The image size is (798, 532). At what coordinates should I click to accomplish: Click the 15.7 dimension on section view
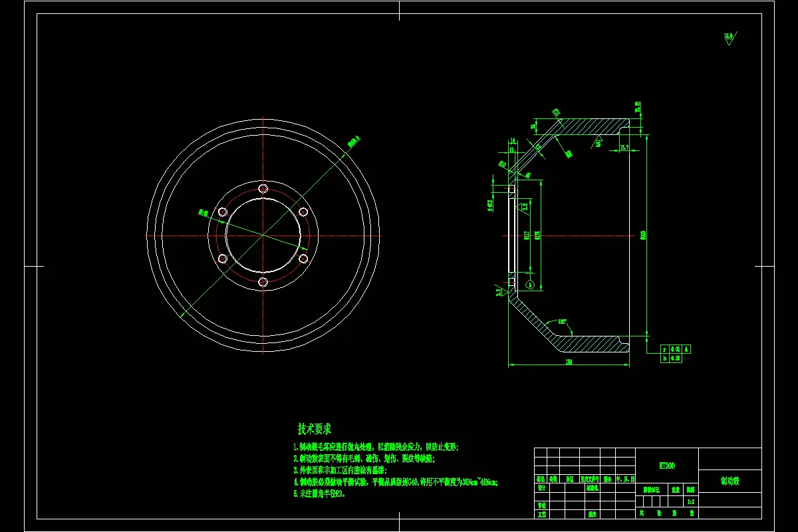[x=624, y=147]
